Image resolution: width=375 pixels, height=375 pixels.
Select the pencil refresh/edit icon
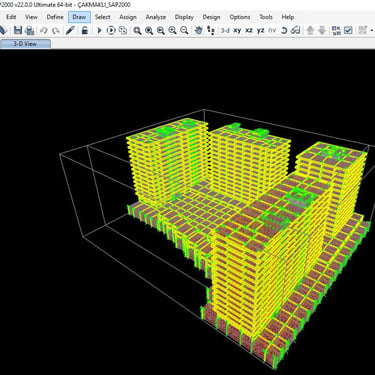pyautogui.click(x=70, y=30)
